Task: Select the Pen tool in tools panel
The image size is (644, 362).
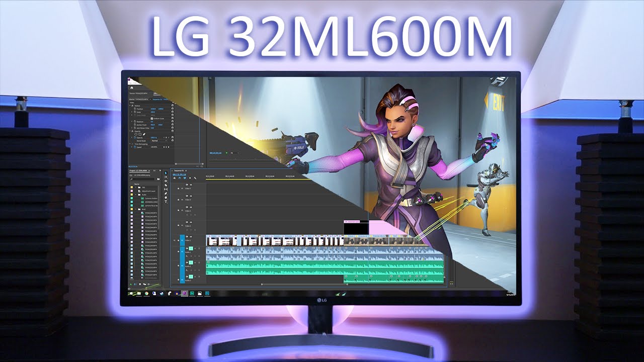Action: pos(166,194)
